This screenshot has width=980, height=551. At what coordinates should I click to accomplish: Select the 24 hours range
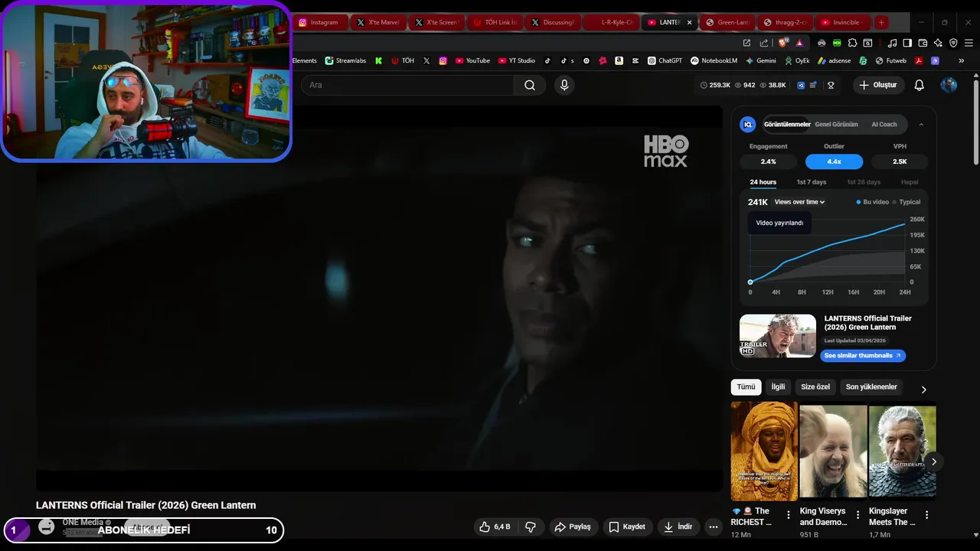coord(763,182)
